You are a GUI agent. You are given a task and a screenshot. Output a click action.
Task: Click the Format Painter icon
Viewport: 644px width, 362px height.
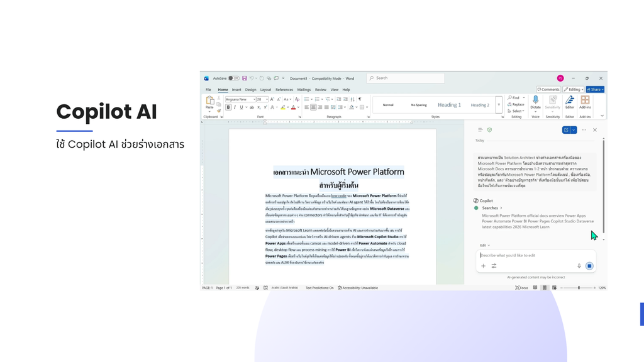tap(219, 111)
